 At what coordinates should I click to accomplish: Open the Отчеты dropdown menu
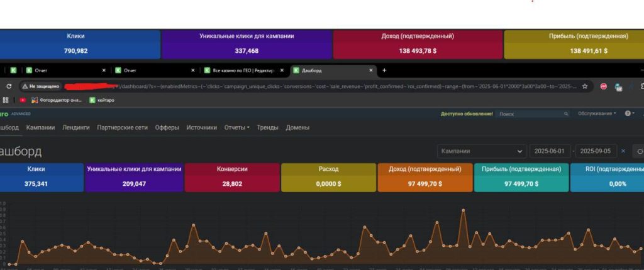[237, 127]
